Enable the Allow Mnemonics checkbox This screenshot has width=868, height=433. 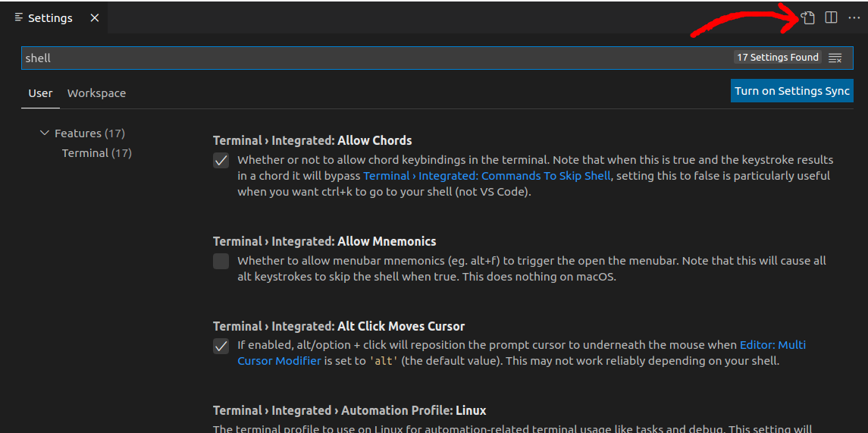click(221, 262)
